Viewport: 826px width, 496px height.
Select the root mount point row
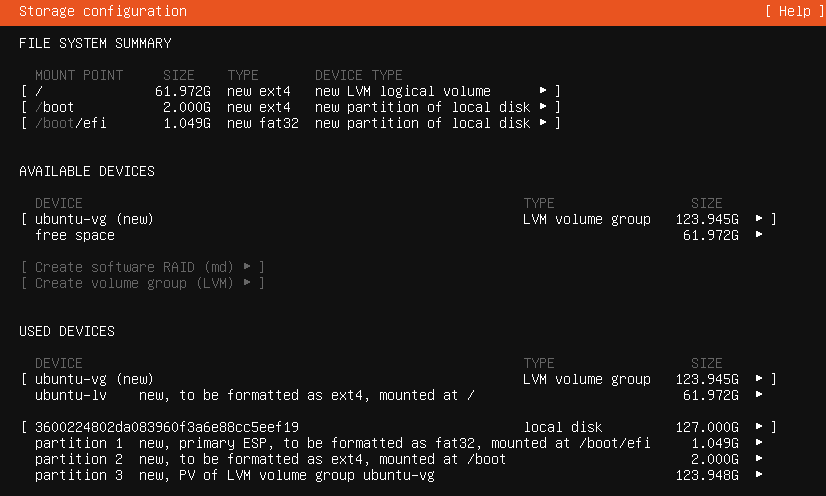tap(291, 91)
